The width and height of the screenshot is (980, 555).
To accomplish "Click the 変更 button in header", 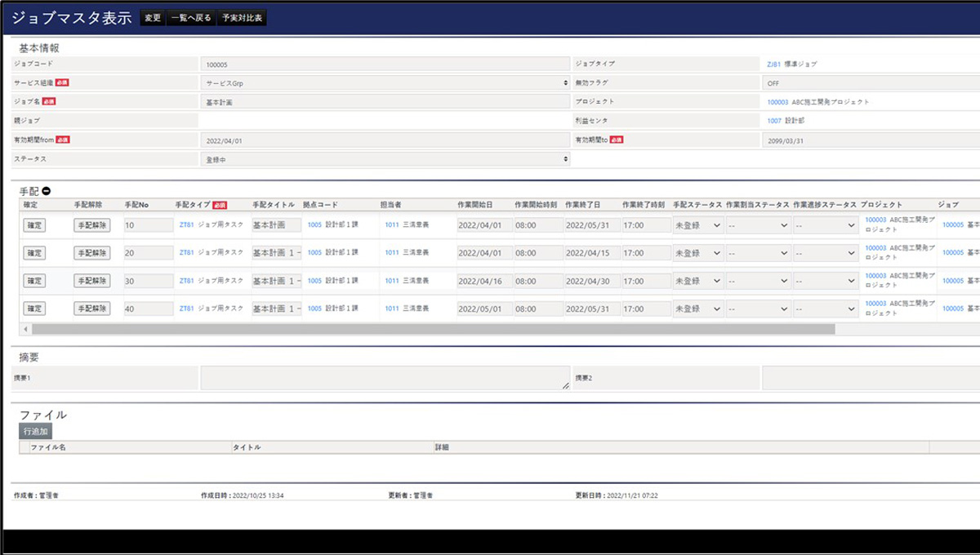I will point(153,18).
